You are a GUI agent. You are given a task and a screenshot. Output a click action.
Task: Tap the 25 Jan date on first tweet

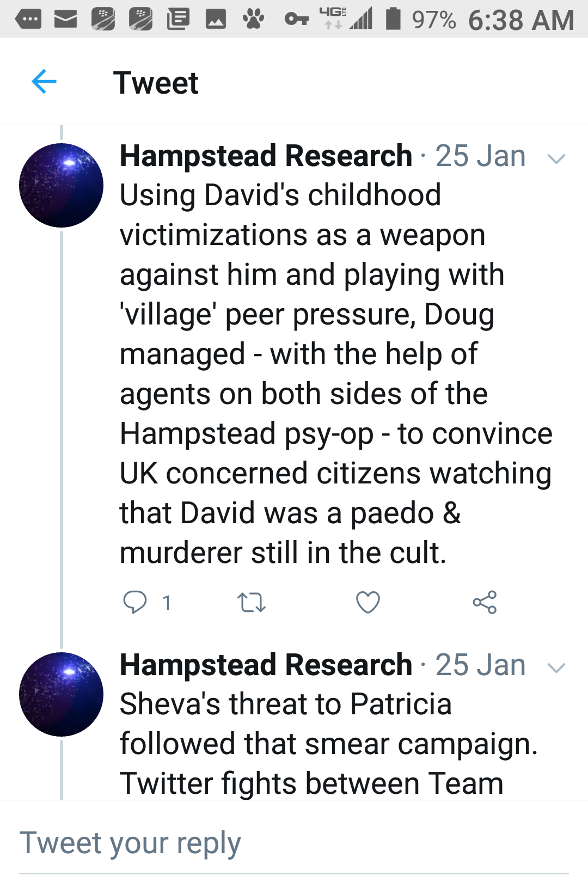pos(480,156)
